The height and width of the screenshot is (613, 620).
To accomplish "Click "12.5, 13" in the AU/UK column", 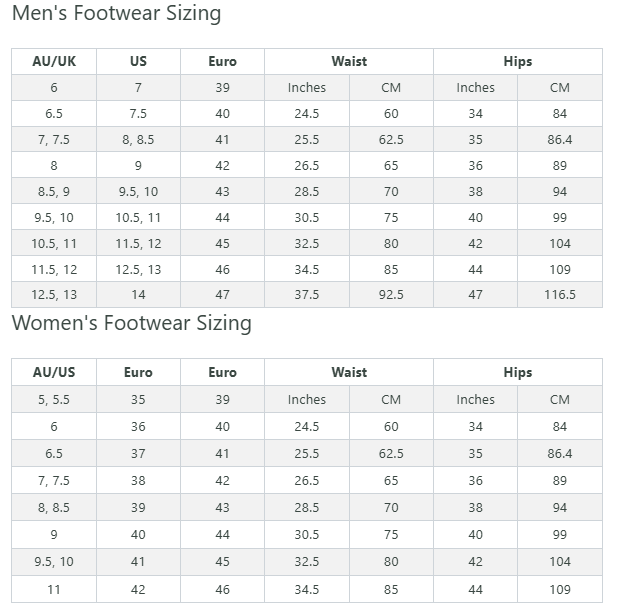I will pyautogui.click(x=54, y=295).
